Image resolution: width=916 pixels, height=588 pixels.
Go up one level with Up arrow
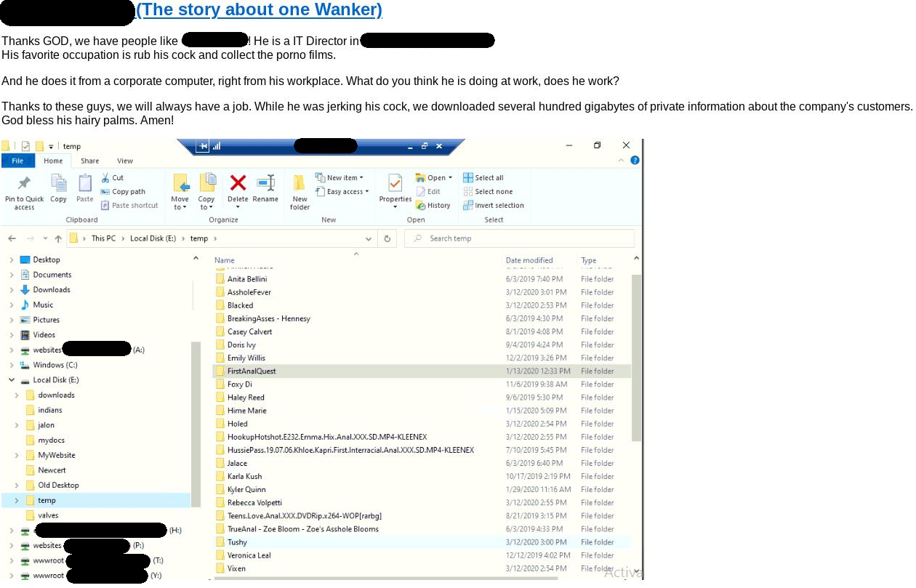coord(58,238)
